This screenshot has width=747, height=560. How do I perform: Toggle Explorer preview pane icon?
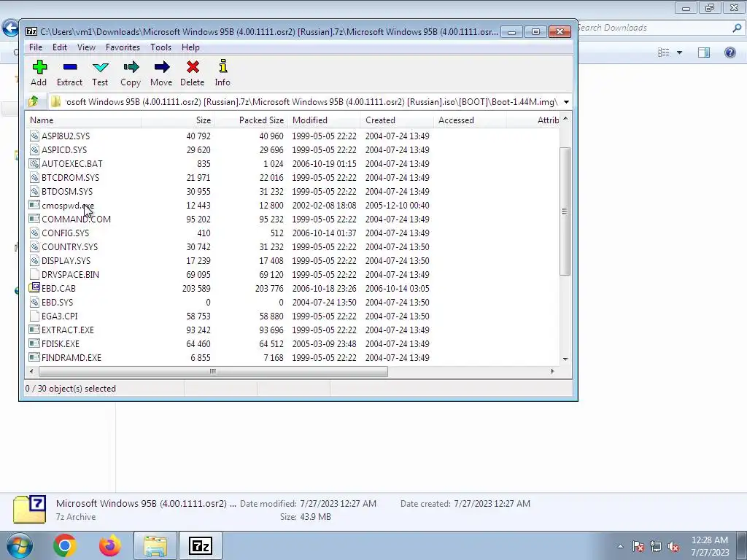[704, 52]
